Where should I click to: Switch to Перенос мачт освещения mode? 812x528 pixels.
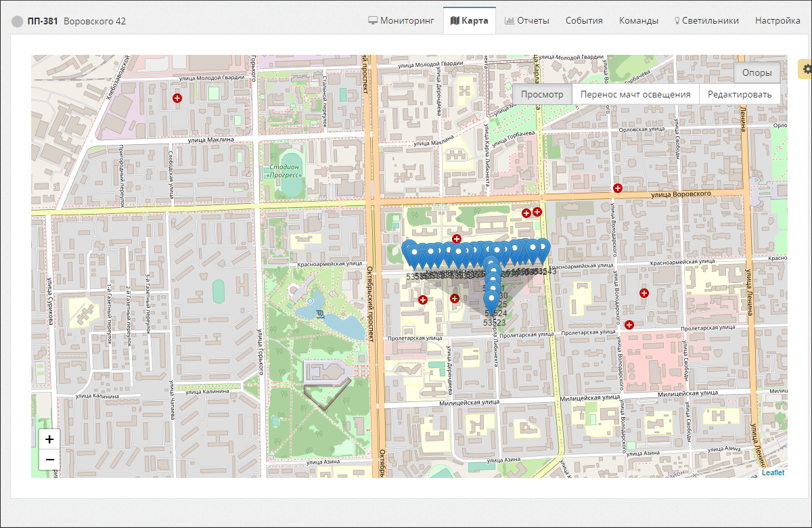tap(635, 94)
